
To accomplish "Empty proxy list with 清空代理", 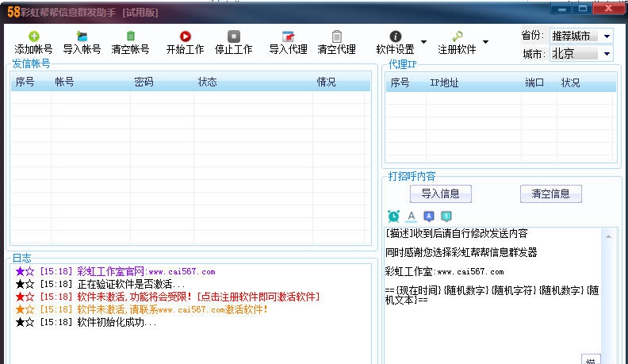I will [x=337, y=43].
